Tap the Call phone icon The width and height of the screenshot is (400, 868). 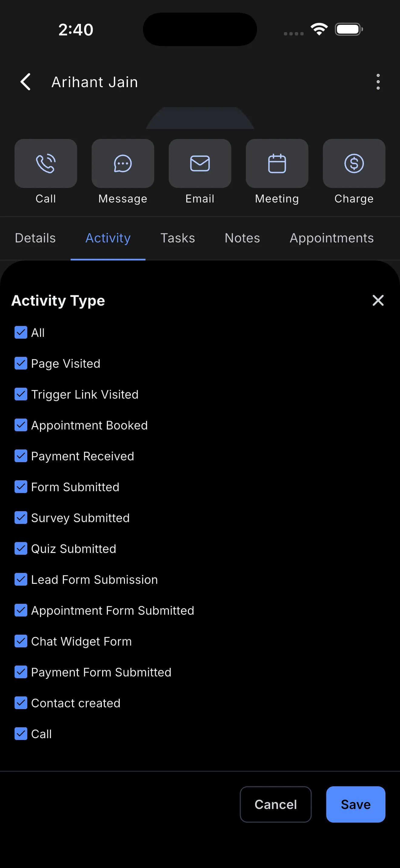(x=46, y=163)
